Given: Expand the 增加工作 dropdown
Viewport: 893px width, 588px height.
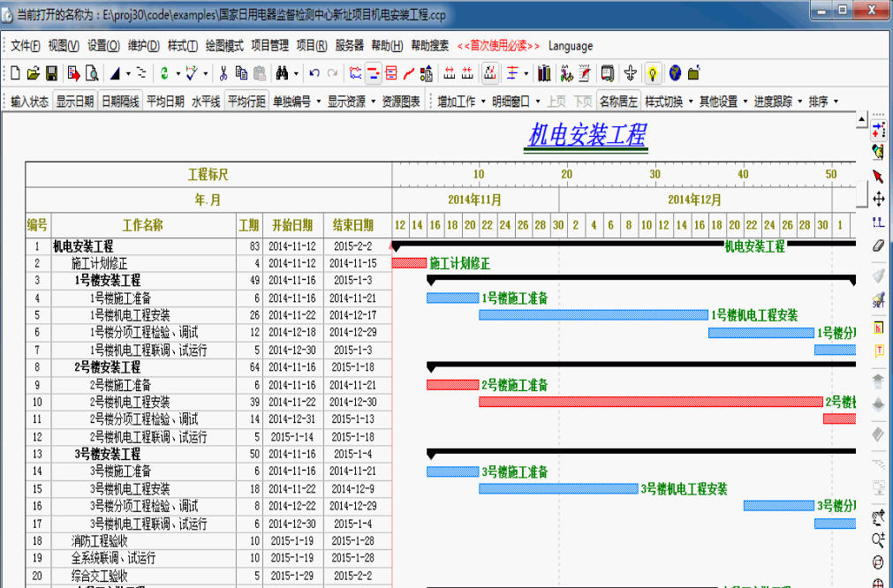Looking at the screenshot, I should tap(461, 102).
